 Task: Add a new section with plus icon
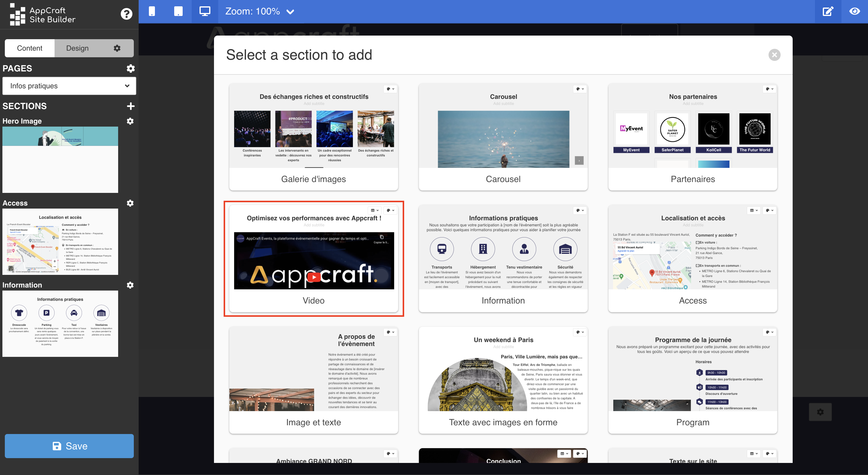pyautogui.click(x=131, y=106)
